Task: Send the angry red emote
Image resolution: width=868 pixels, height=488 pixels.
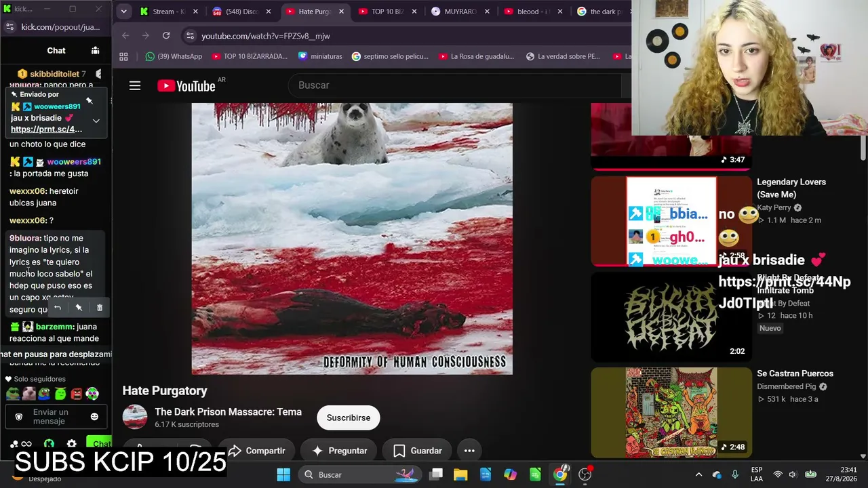Action: (x=77, y=394)
